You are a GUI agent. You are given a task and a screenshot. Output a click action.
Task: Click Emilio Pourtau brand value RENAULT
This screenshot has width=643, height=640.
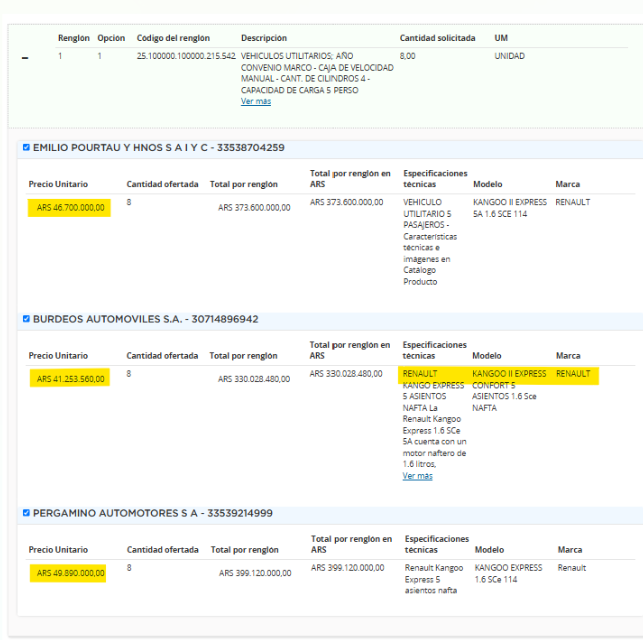point(572,202)
